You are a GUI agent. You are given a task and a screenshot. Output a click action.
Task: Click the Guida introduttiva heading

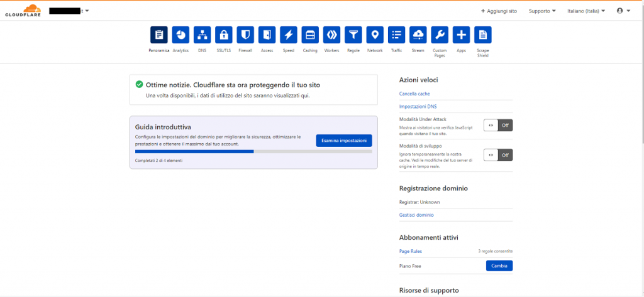(163, 127)
